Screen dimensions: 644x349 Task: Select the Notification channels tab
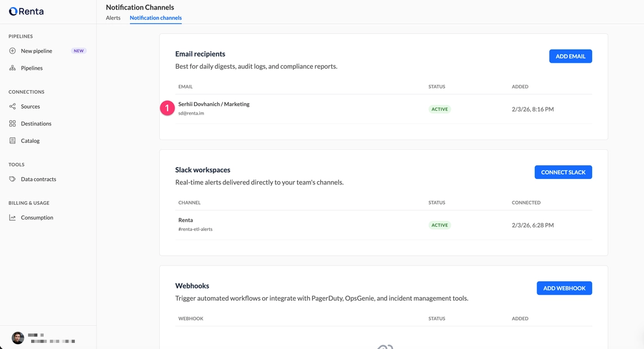(156, 18)
